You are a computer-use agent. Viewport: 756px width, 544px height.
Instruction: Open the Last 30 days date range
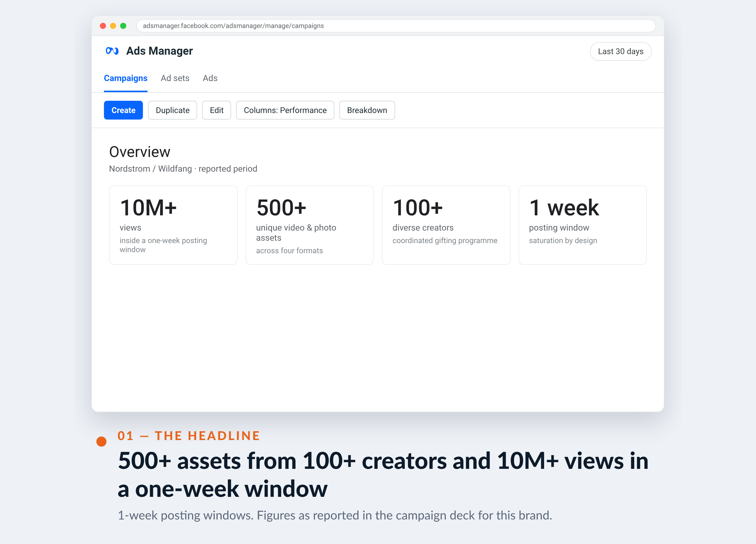click(x=621, y=51)
